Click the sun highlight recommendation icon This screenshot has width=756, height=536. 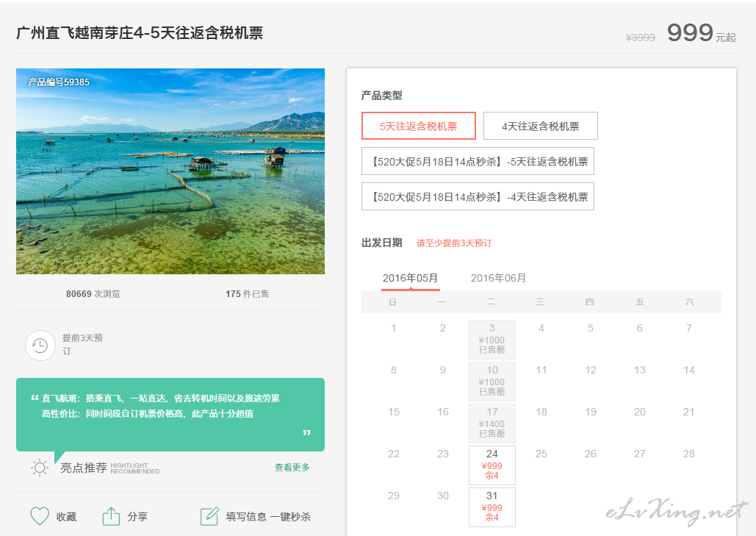coord(40,468)
